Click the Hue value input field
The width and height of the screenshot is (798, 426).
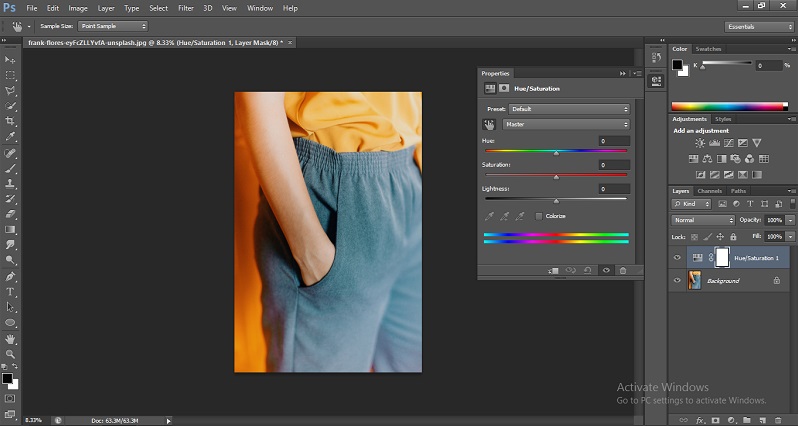click(613, 141)
